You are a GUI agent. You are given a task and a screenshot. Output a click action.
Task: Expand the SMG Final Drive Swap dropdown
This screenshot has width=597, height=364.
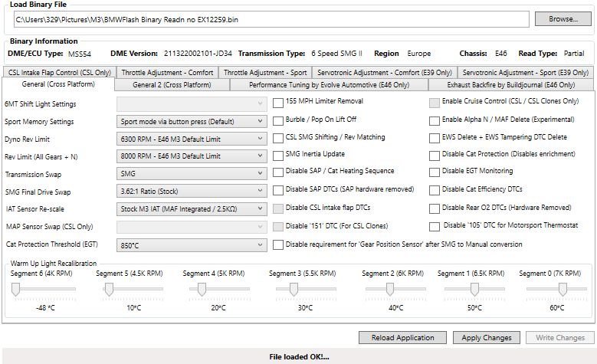[192, 191]
